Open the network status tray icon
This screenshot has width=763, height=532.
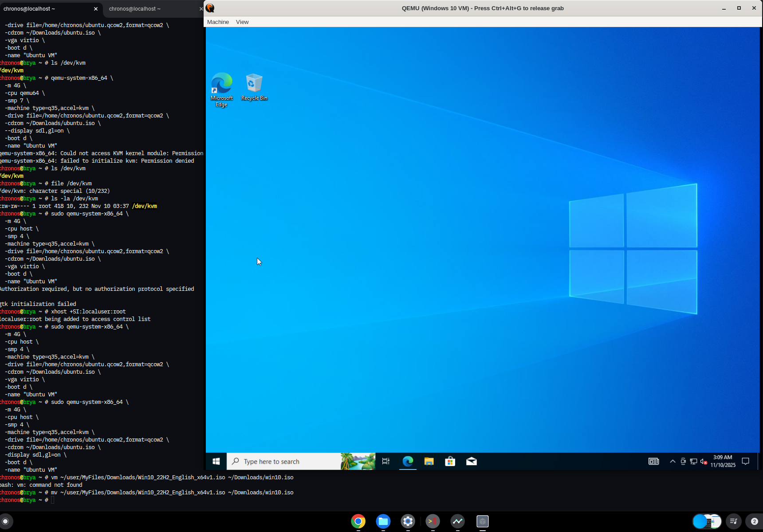[693, 462]
